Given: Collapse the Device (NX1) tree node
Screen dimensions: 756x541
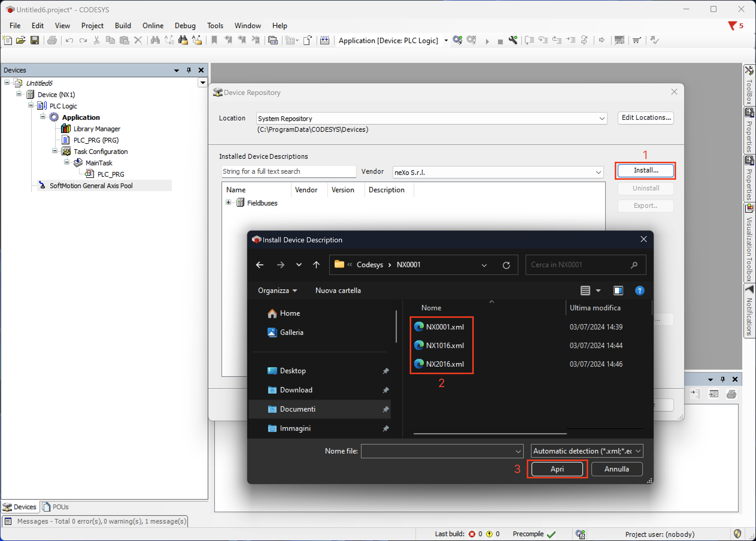Looking at the screenshot, I should [x=19, y=94].
